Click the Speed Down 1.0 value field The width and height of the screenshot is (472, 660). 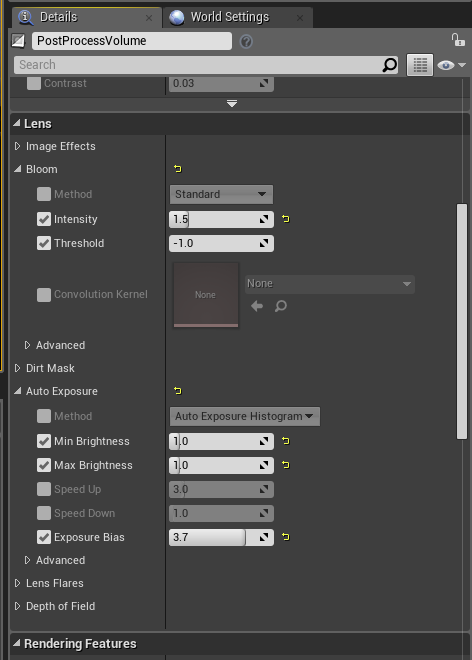tap(221, 513)
